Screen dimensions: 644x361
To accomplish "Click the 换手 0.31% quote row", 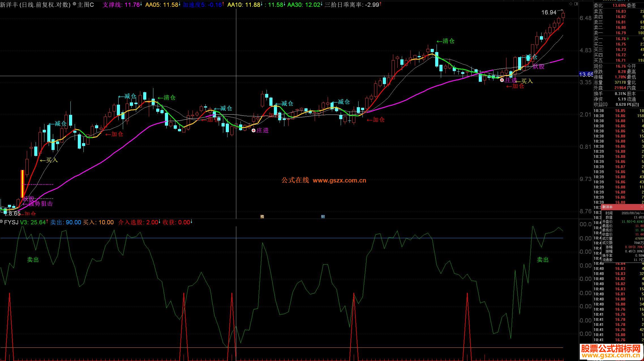I will [x=609, y=94].
